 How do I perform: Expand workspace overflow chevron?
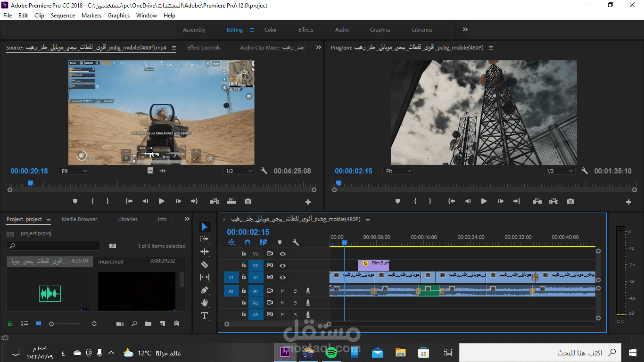tap(465, 29)
